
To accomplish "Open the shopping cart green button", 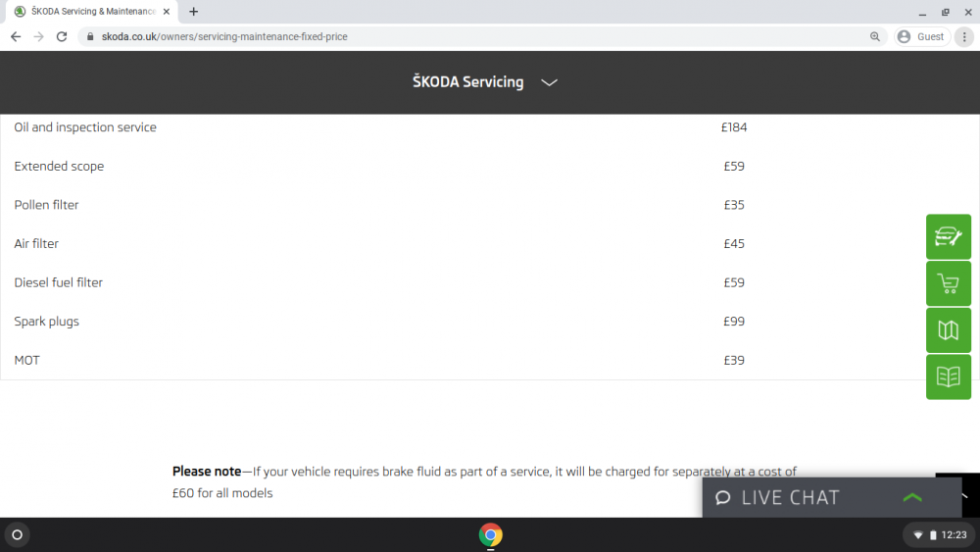I will tap(948, 283).
